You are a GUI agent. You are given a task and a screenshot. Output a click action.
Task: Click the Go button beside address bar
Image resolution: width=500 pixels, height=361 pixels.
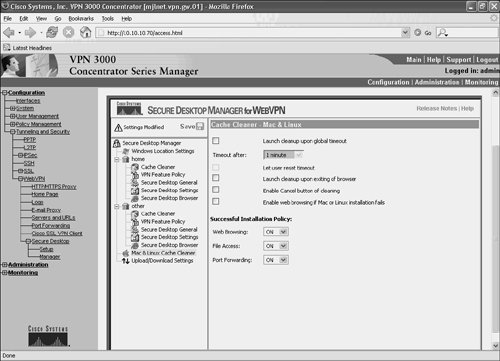pos(423,33)
